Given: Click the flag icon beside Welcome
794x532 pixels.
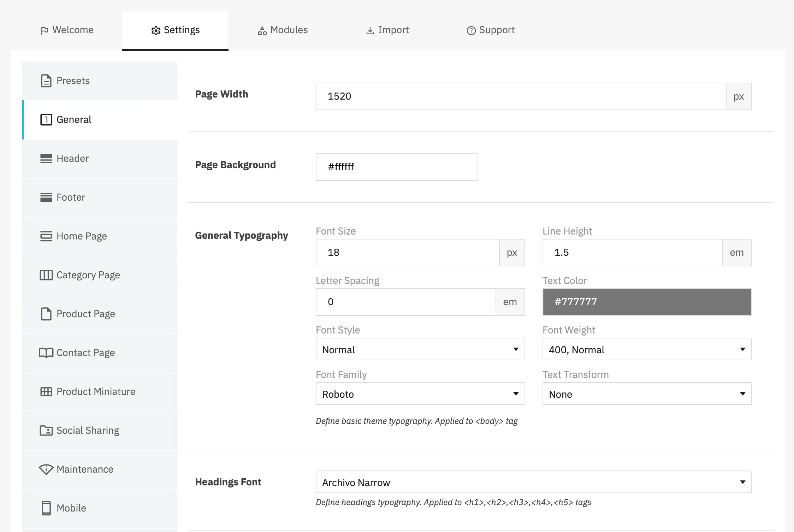Looking at the screenshot, I should point(45,31).
